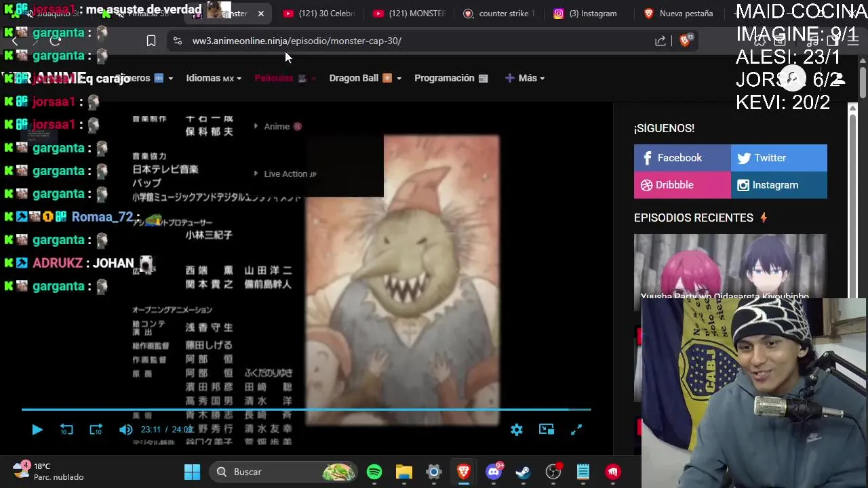Viewport: 868px width, 488px height.
Task: Share this page from the address bar
Action: [x=660, y=41]
